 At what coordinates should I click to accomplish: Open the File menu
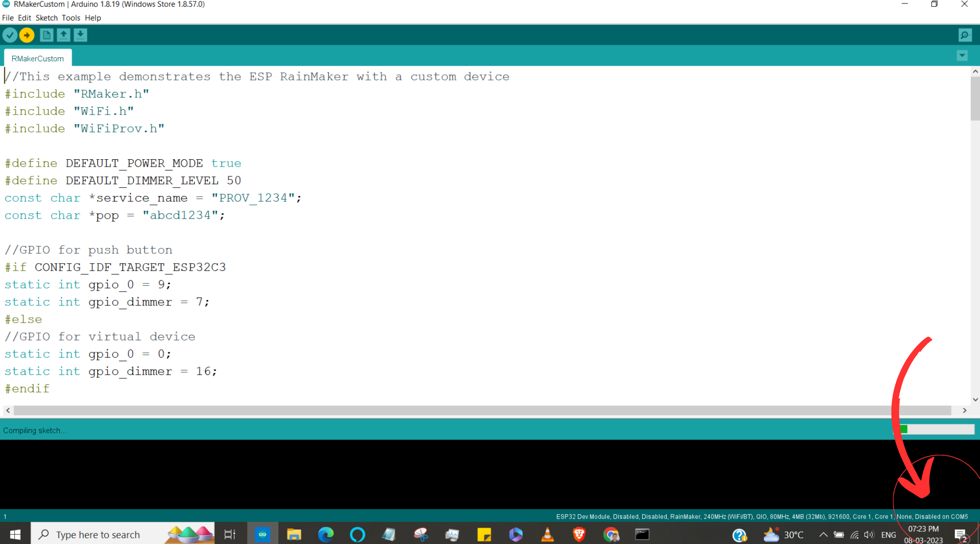8,18
